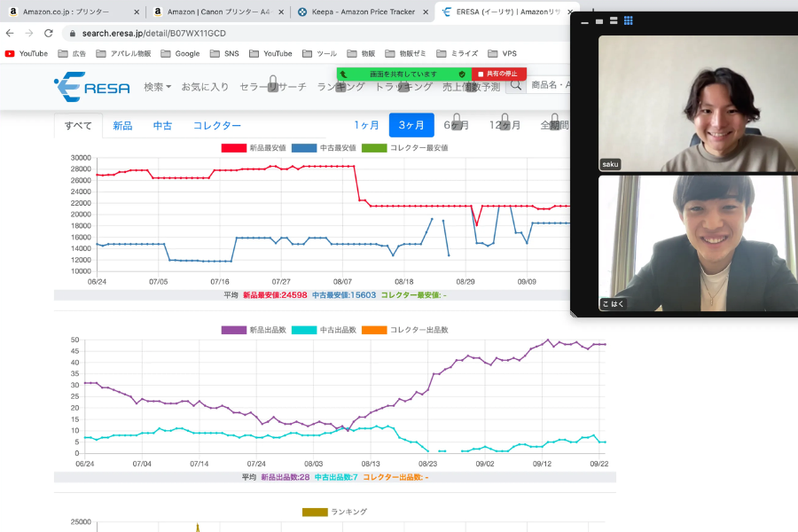The height and width of the screenshot is (532, 798).
Task: Select the すべて condition tab
Action: click(x=78, y=125)
